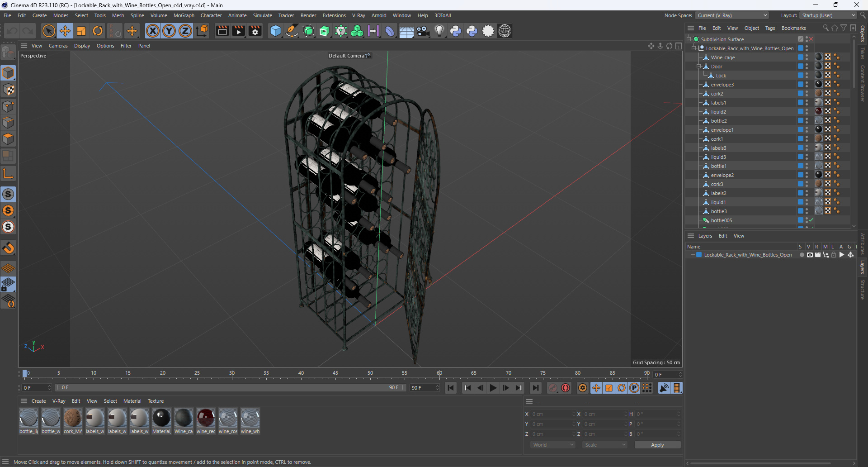Open the MoGraph menu
Viewport: 868px width, 467px height.
coord(184,15)
